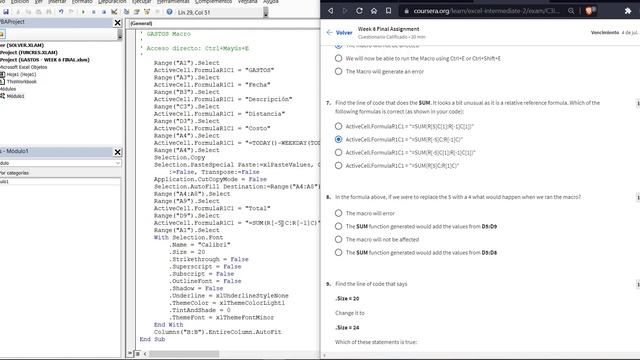Open the Complementos menu
The image size is (640, 360).
[213, 2]
